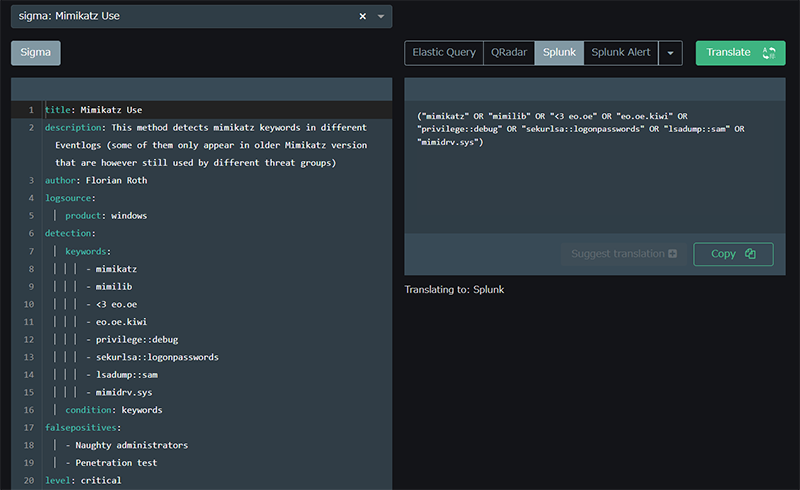This screenshot has width=800, height=490.
Task: Click the copy icon in the Copy button
Action: tap(751, 254)
